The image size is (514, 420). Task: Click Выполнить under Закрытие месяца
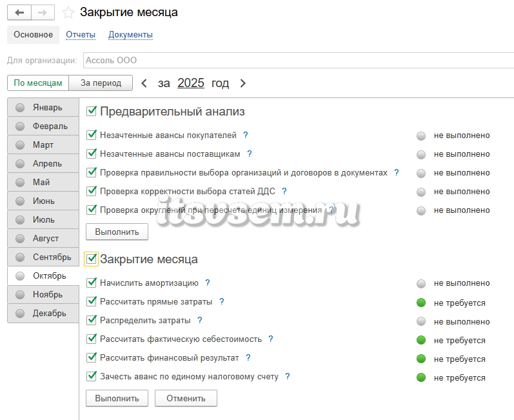click(x=117, y=398)
